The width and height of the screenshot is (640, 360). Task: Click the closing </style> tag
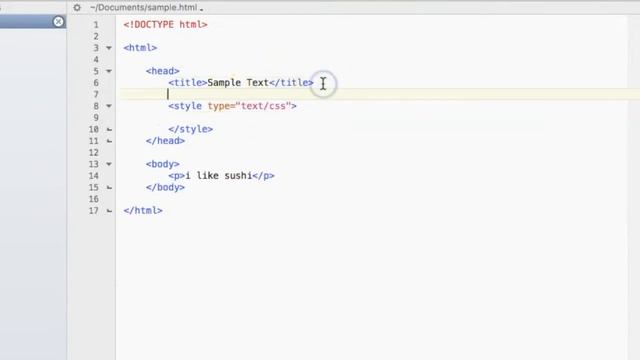tap(191, 129)
